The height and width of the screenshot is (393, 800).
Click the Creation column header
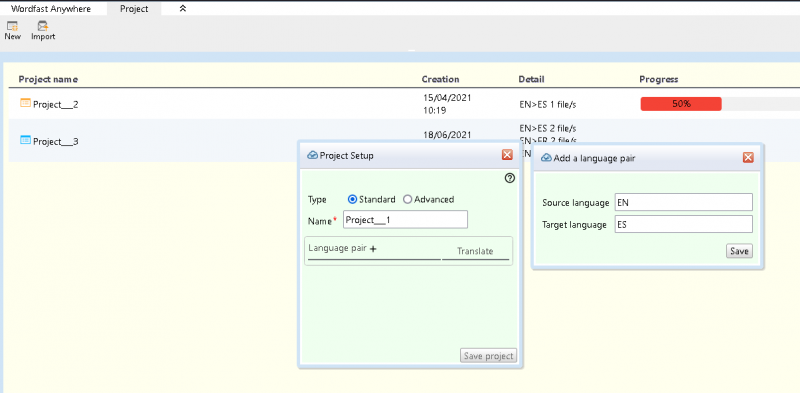(440, 79)
